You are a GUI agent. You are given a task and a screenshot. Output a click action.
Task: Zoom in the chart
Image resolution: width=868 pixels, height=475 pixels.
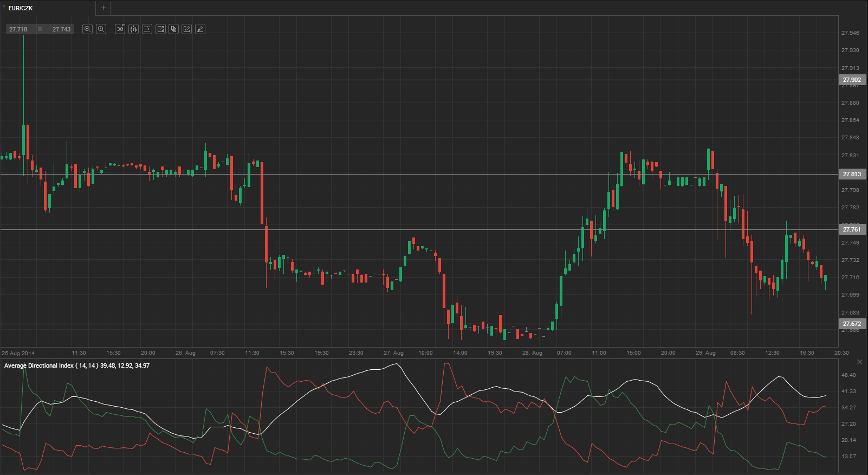click(x=101, y=29)
